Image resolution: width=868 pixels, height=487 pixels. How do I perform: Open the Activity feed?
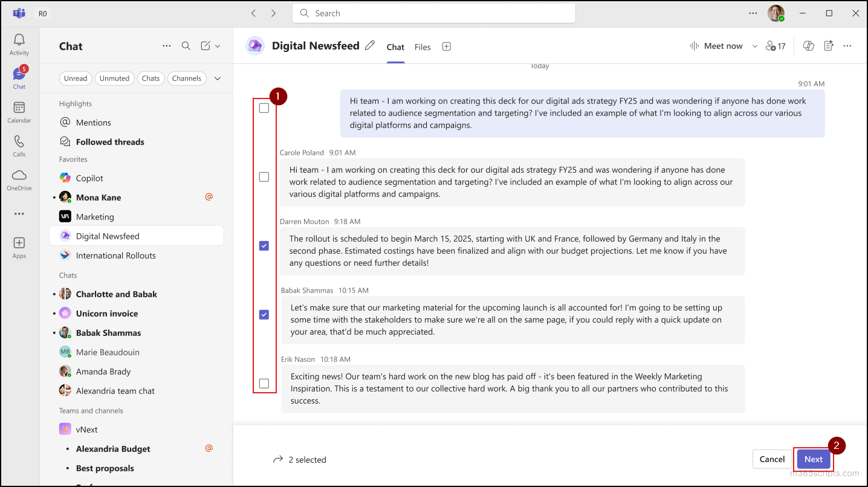(19, 42)
